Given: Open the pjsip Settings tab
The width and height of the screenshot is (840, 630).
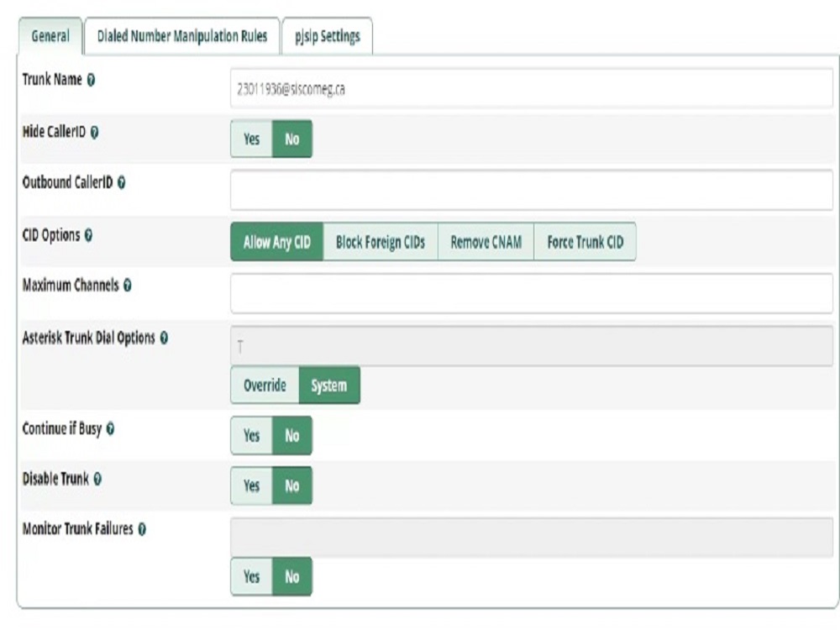Looking at the screenshot, I should [327, 36].
